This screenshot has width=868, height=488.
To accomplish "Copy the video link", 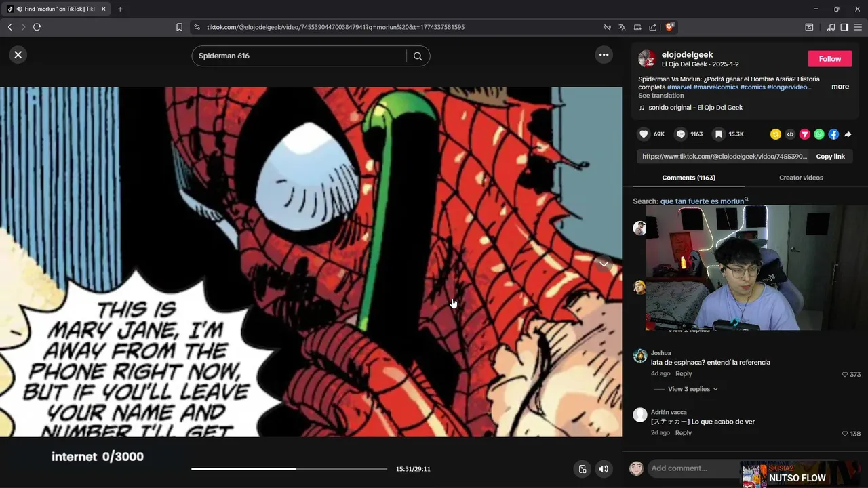I will [x=830, y=157].
